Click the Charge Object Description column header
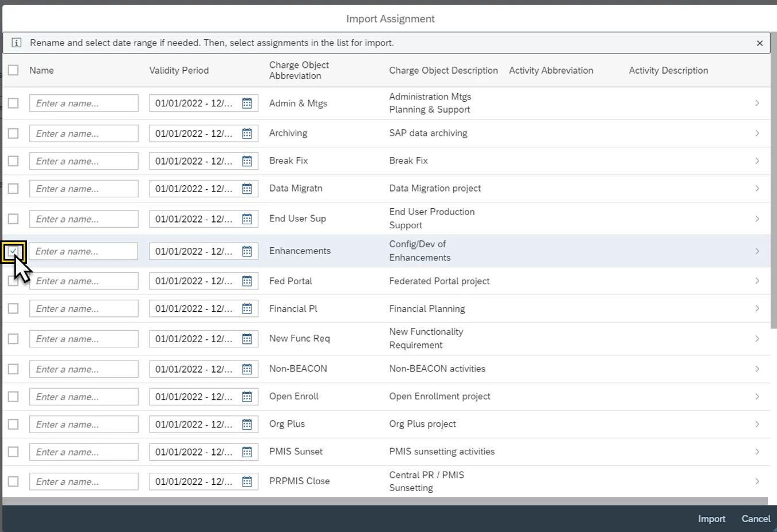 tap(443, 70)
